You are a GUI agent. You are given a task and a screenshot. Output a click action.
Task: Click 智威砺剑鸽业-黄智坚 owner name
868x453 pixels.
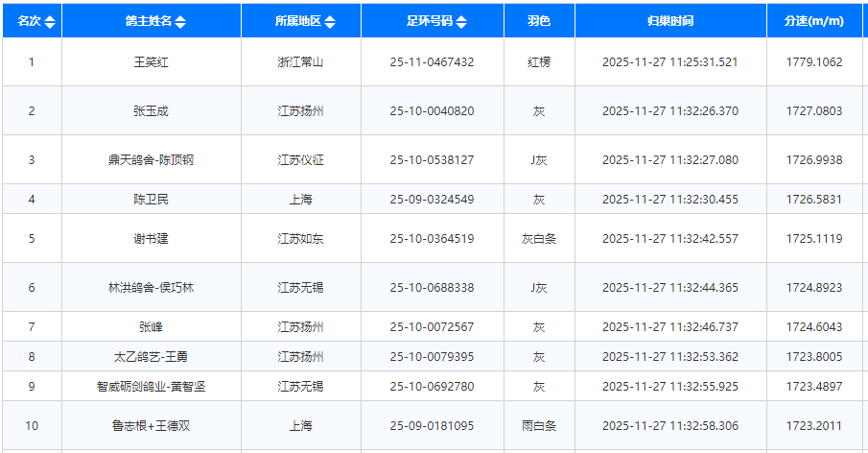[x=151, y=387]
